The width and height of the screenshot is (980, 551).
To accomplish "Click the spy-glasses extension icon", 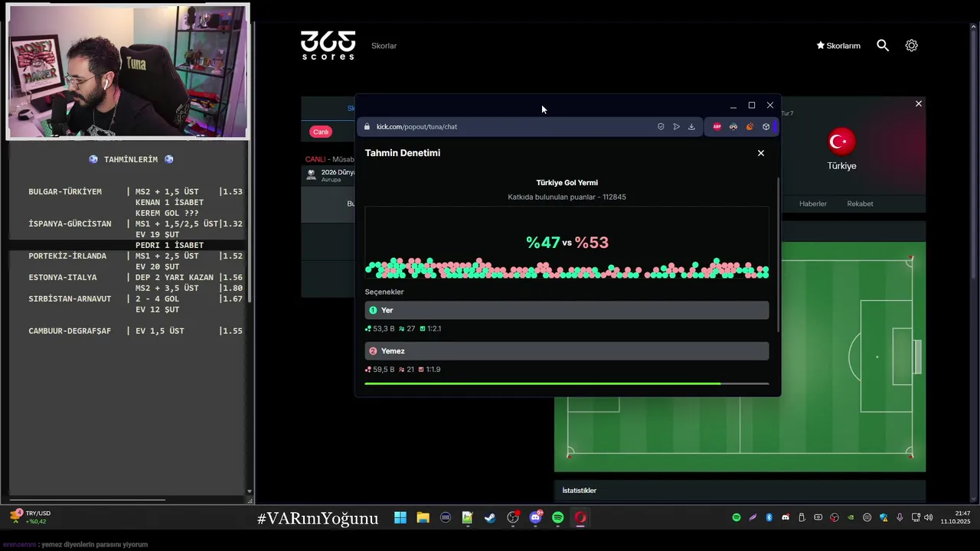I will click(733, 127).
